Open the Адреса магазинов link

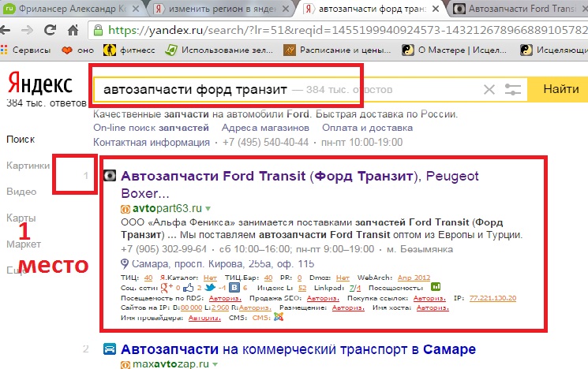(x=265, y=128)
